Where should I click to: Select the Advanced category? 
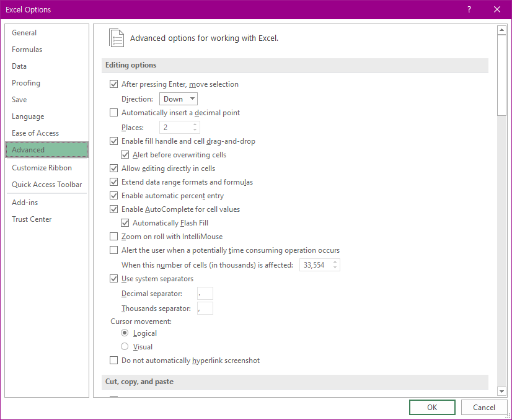click(x=46, y=150)
